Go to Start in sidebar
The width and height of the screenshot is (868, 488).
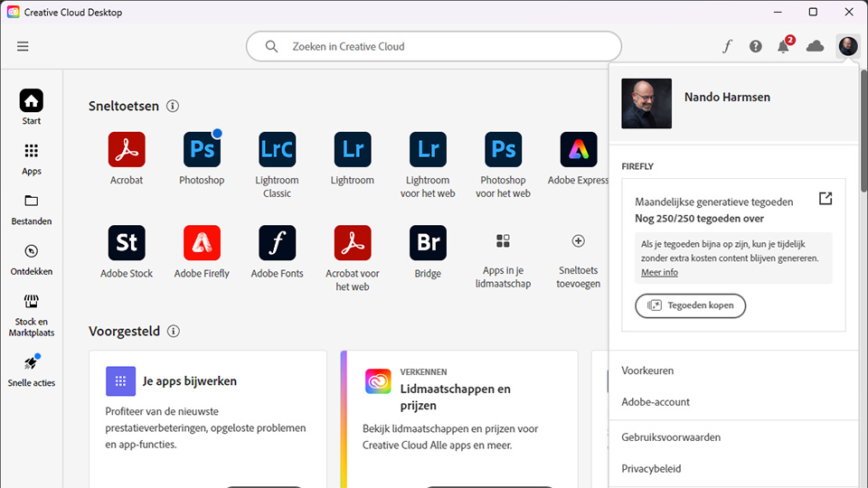(32, 107)
